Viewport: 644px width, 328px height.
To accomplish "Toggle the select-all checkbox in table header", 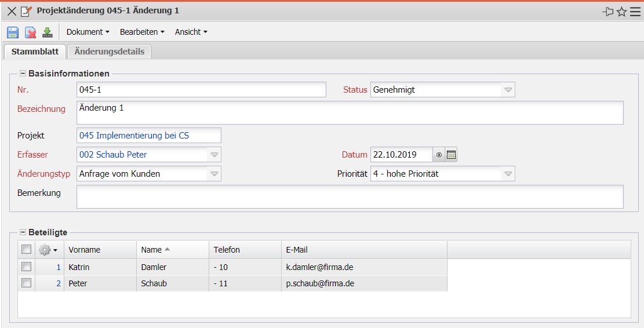I will [x=26, y=250].
